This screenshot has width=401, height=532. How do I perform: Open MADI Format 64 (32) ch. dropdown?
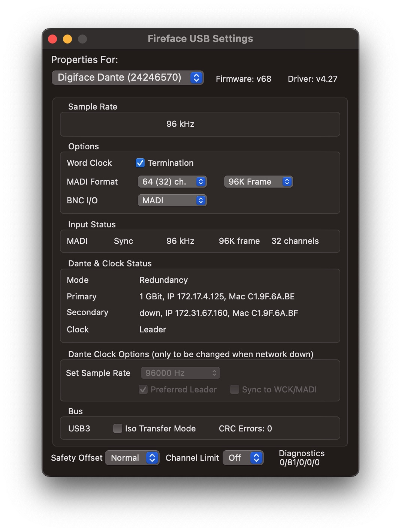click(x=172, y=182)
